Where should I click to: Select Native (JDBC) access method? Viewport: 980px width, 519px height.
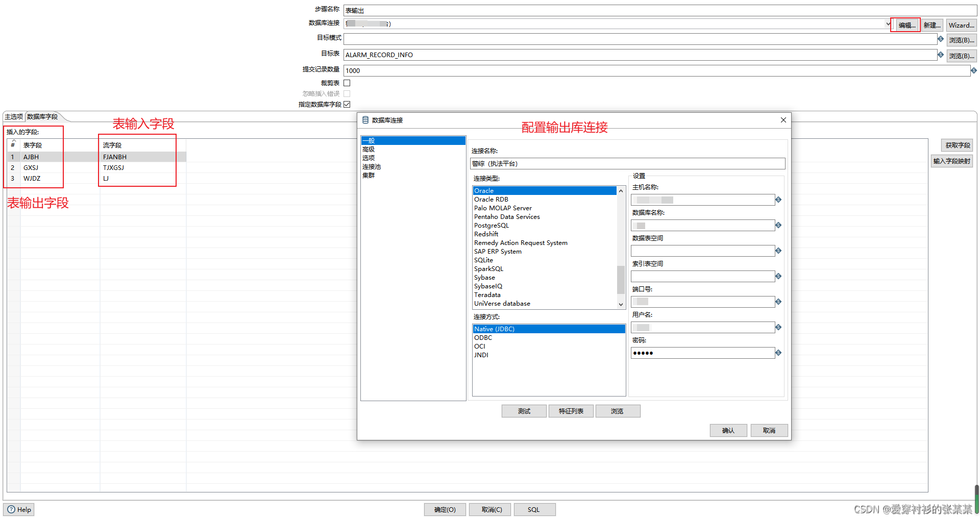(549, 329)
